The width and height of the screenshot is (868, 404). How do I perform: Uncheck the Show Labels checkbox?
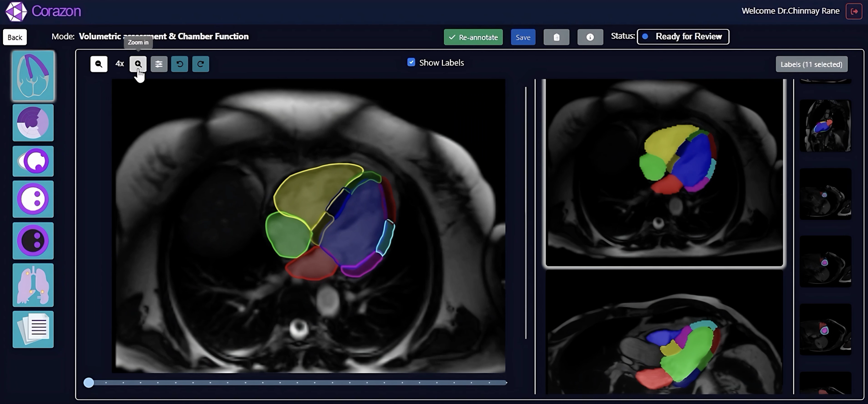[x=411, y=62]
